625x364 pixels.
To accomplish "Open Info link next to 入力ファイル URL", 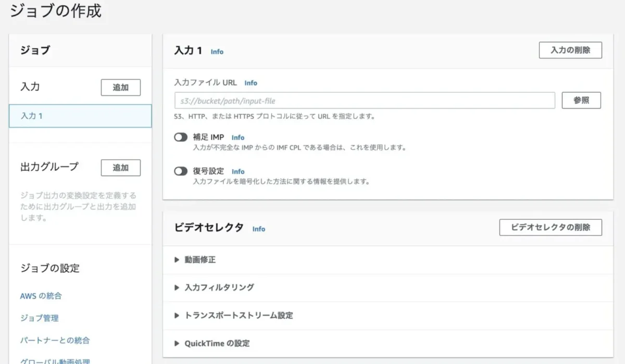I will (251, 83).
